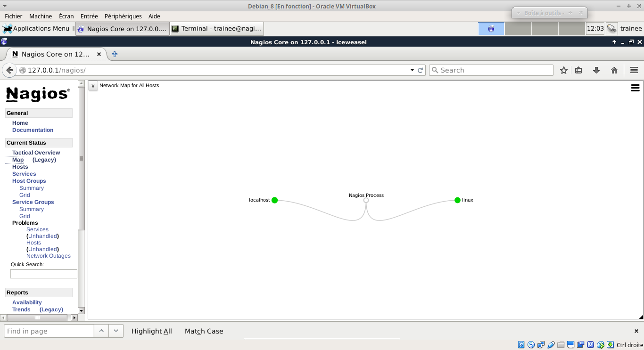Click the Nagios Process center node
Screen dimensions: 644x350
click(366, 200)
